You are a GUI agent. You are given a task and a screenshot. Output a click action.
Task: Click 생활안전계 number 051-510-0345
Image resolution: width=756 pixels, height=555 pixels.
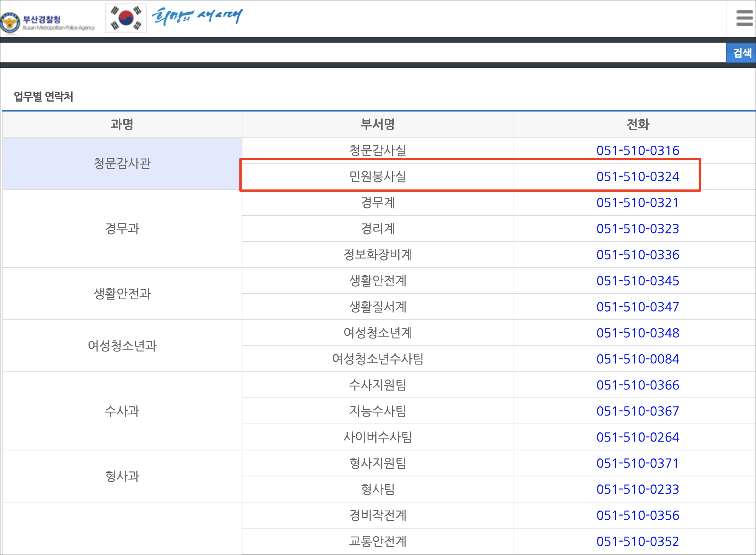coord(637,281)
